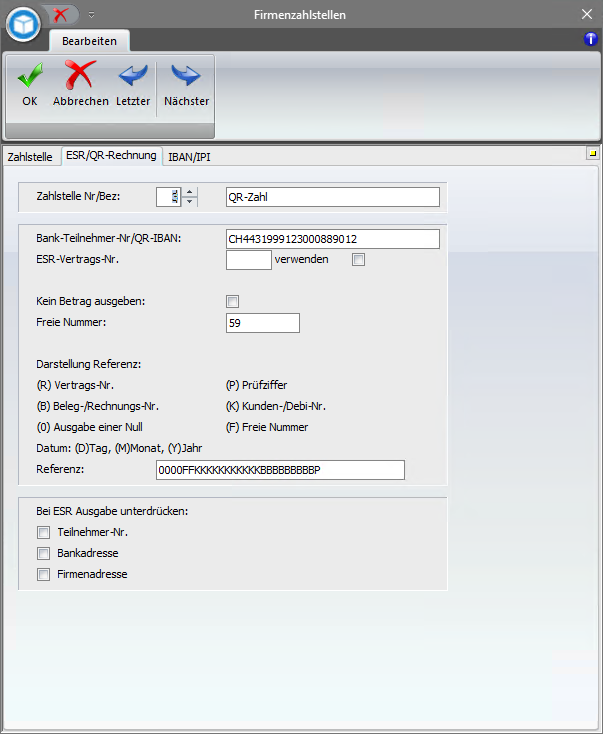The width and height of the screenshot is (603, 734).
Task: Go to previous record with Letzter arrow
Action: pyautogui.click(x=132, y=76)
